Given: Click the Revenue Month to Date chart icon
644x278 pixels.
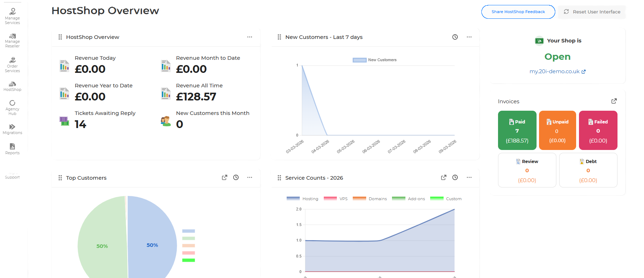Looking at the screenshot, I should (166, 66).
